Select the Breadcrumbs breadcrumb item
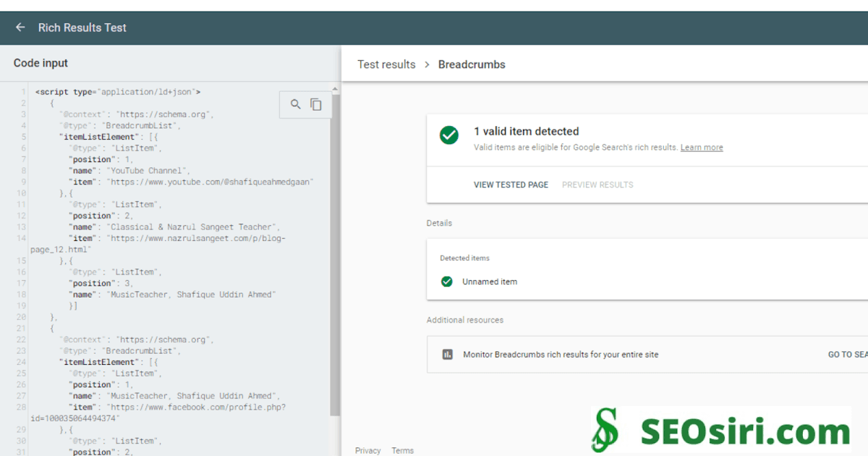868x456 pixels. pos(472,64)
